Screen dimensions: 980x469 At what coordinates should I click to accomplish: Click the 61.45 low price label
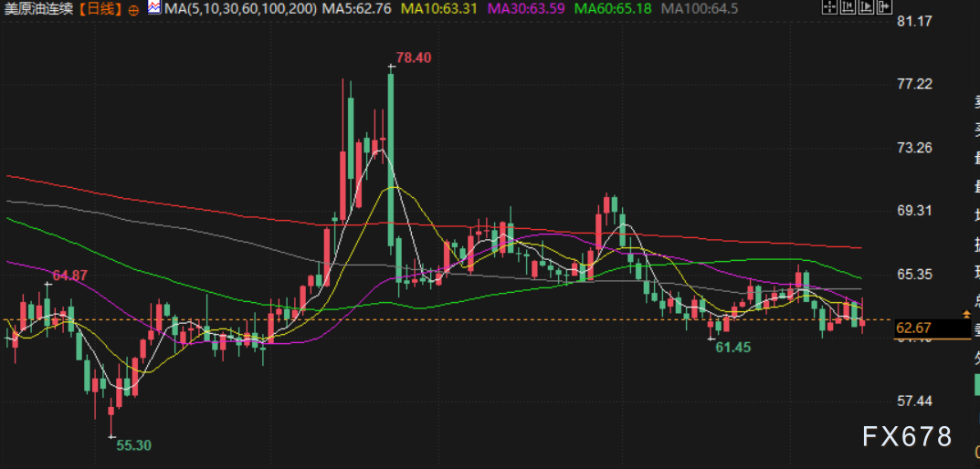732,348
